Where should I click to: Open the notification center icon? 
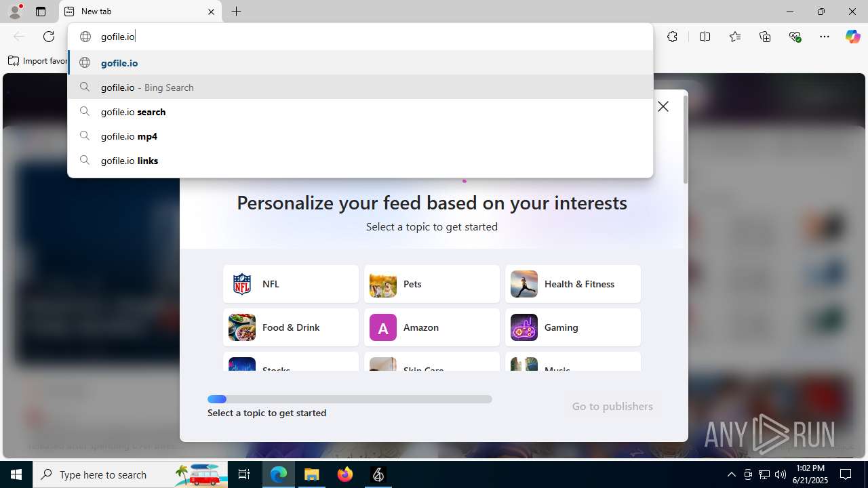pyautogui.click(x=846, y=474)
